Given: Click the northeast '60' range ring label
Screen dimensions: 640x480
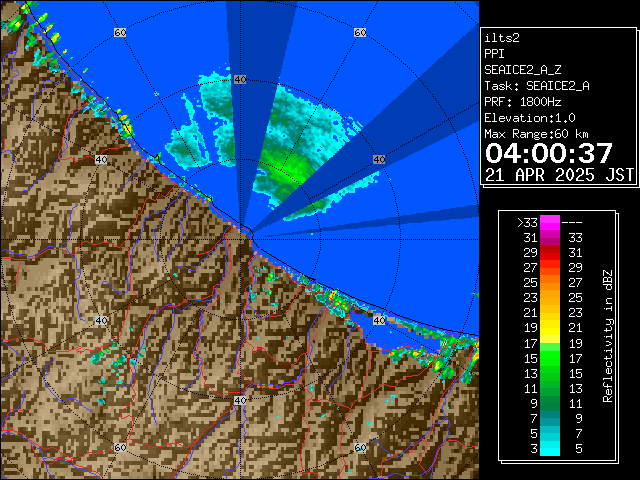Looking at the screenshot, I should coord(360,32).
